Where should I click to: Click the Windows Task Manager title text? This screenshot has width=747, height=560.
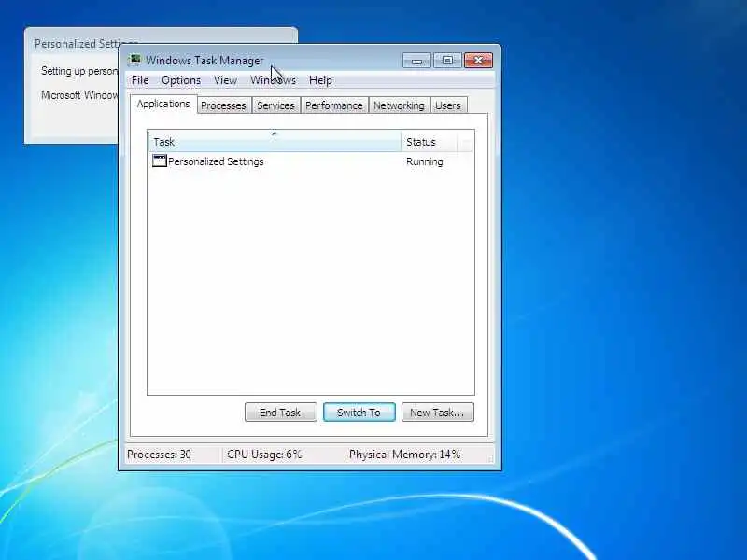[x=204, y=61]
